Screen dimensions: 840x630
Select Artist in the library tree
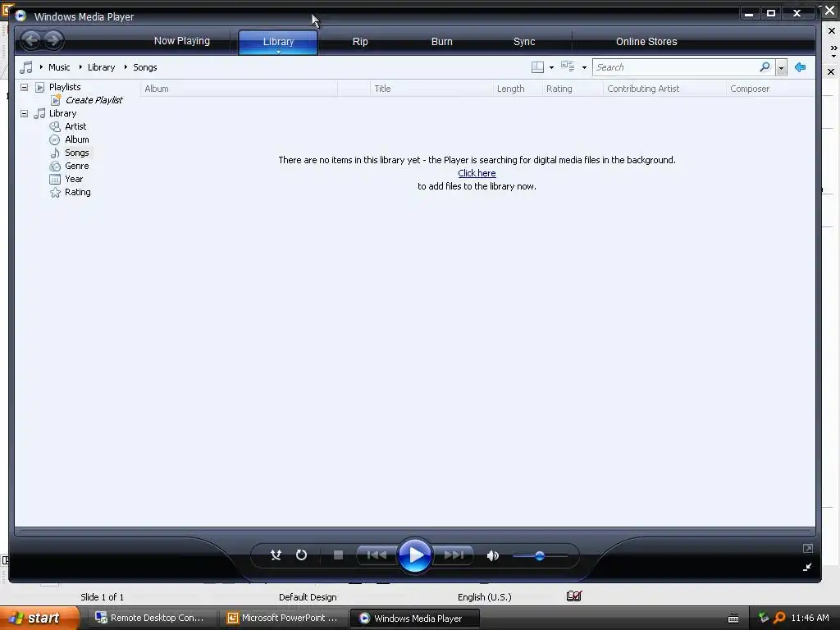pyautogui.click(x=75, y=126)
